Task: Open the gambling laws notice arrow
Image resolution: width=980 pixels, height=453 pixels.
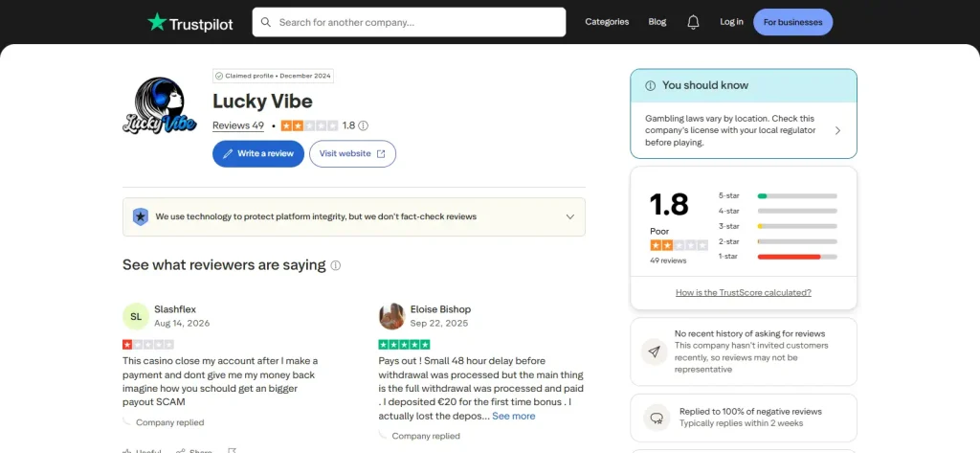Action: [837, 131]
